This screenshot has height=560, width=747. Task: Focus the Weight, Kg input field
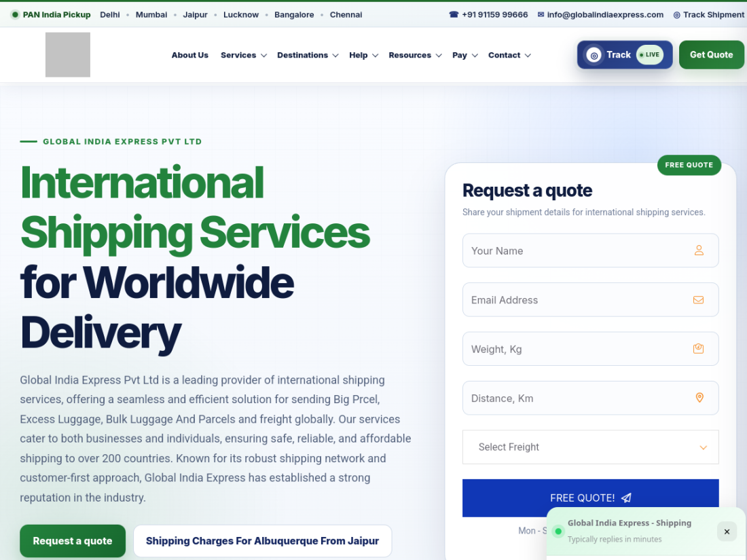pos(590,349)
